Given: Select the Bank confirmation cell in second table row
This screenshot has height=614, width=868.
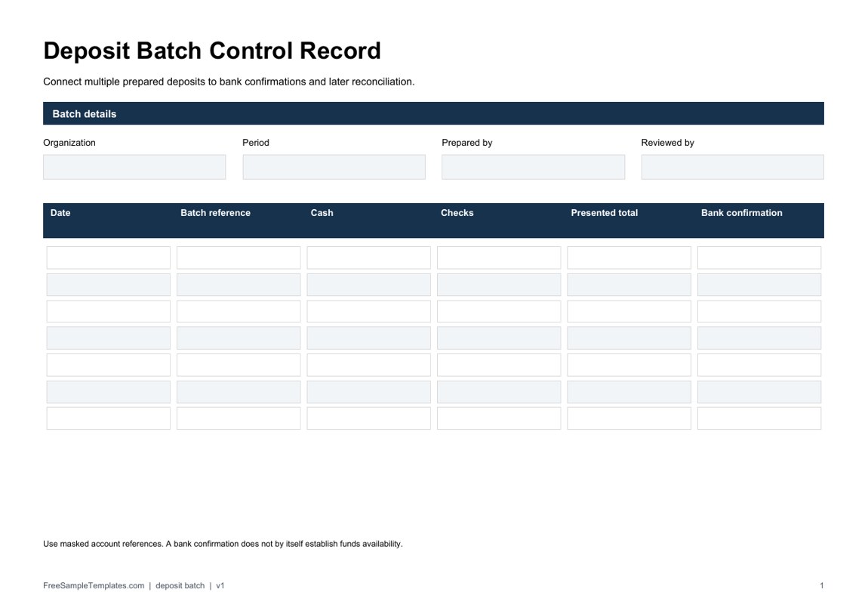Looking at the screenshot, I should click(x=759, y=285).
